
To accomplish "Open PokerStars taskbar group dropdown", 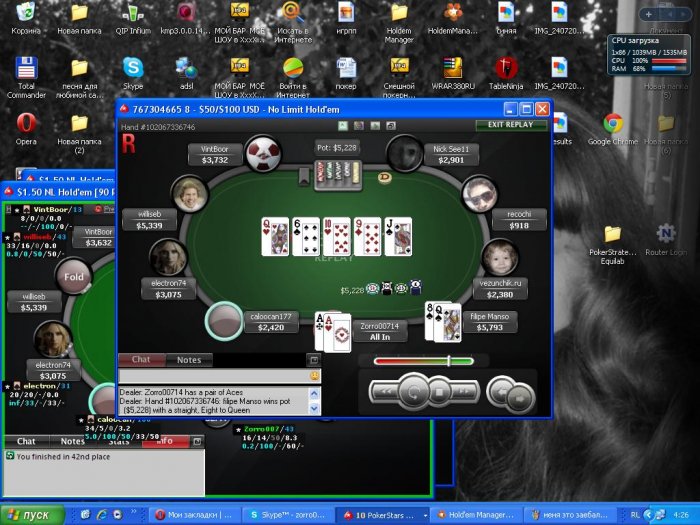I will coord(426,516).
